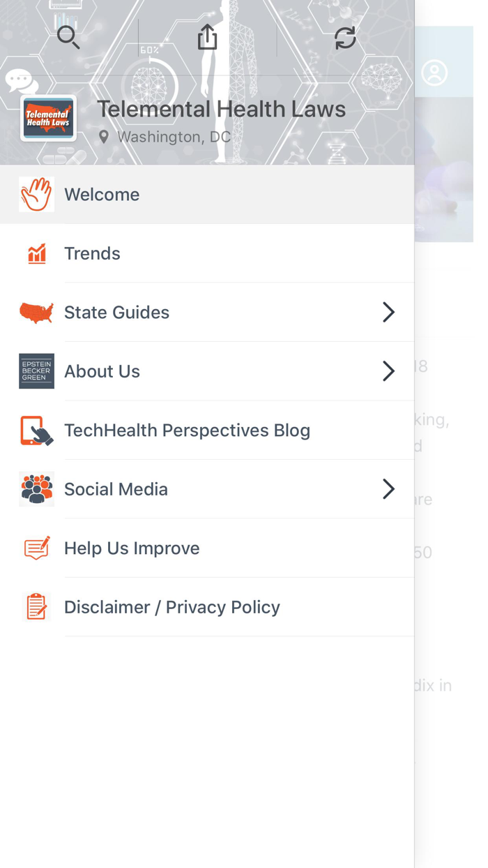Viewport: 488px width, 868px height.
Task: Expand Social Media chevron arrow
Action: [388, 489]
